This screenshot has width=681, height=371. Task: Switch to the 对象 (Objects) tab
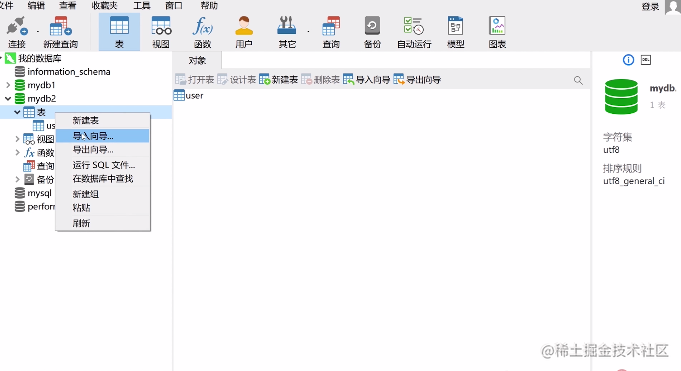tap(197, 60)
